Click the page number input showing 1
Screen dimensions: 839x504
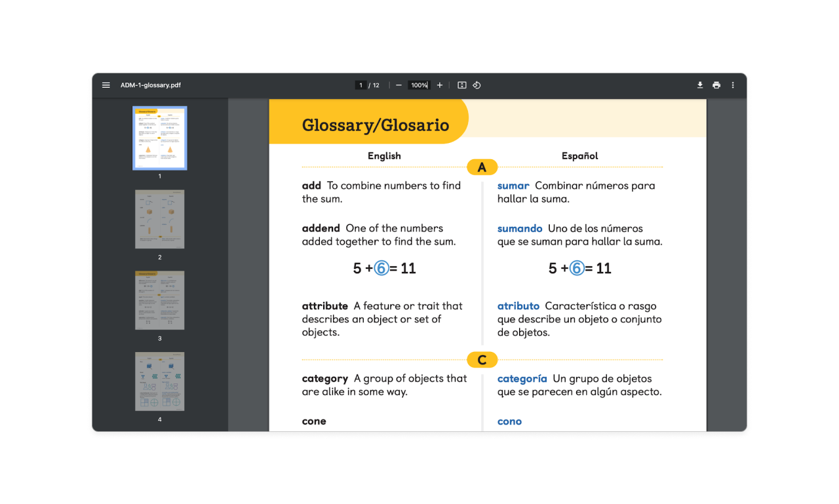361,85
